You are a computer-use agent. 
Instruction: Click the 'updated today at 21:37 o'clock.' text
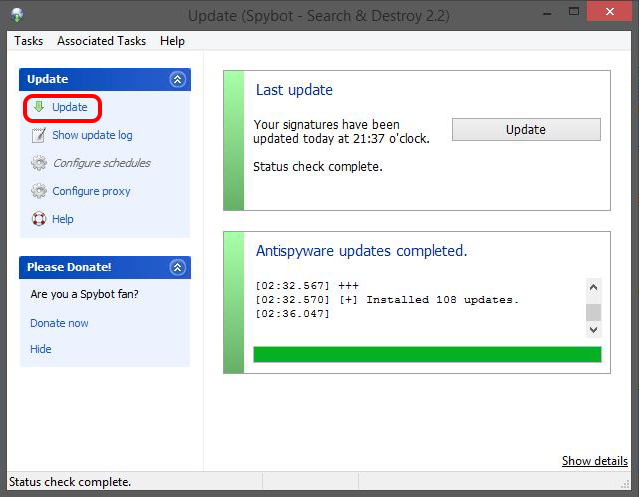click(x=342, y=139)
